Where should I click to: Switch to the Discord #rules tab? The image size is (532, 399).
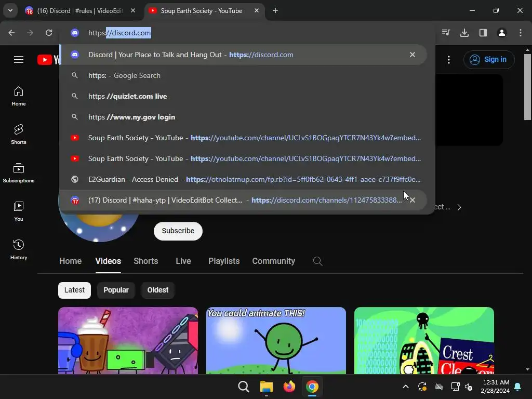point(80,11)
